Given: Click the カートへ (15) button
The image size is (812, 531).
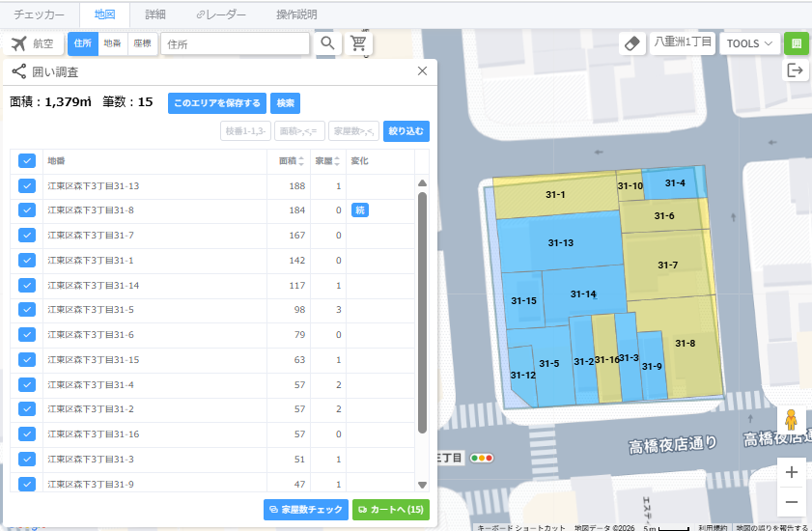Looking at the screenshot, I should pos(391,509).
